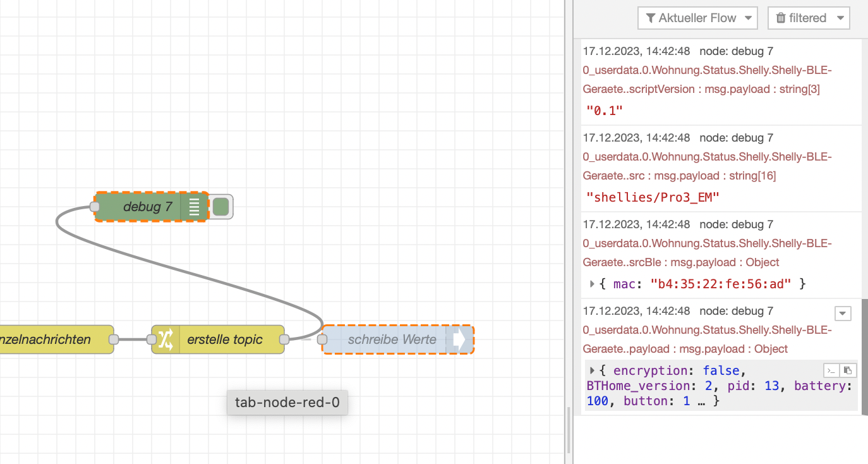Screen dimensions: 868x464
Task: Click the output port of erstelle topic
Action: 284,339
